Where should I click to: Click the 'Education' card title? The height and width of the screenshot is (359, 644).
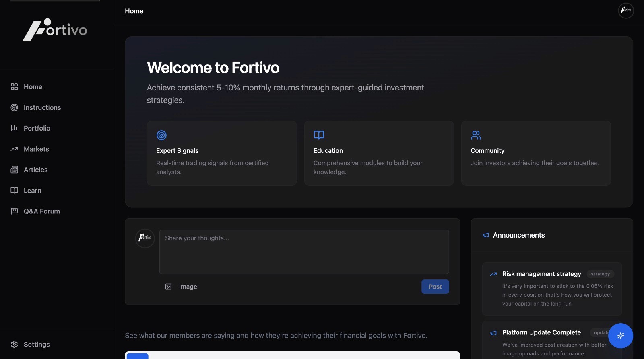tap(328, 150)
